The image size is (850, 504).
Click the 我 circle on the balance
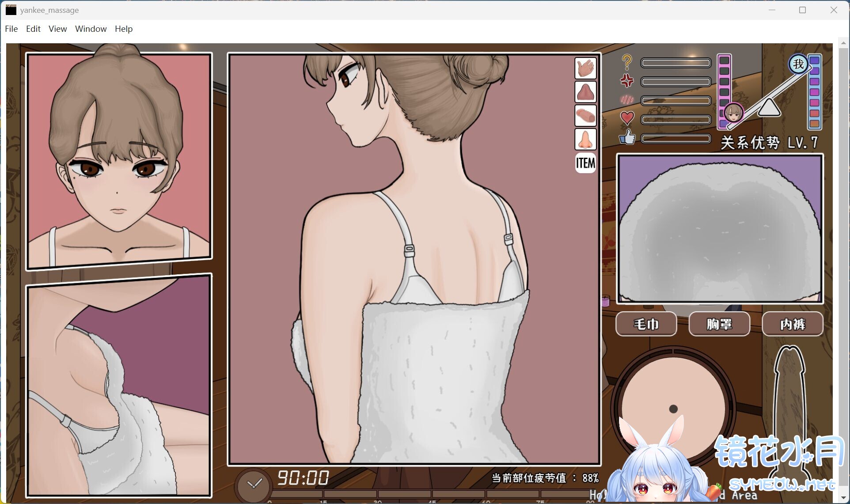798,64
